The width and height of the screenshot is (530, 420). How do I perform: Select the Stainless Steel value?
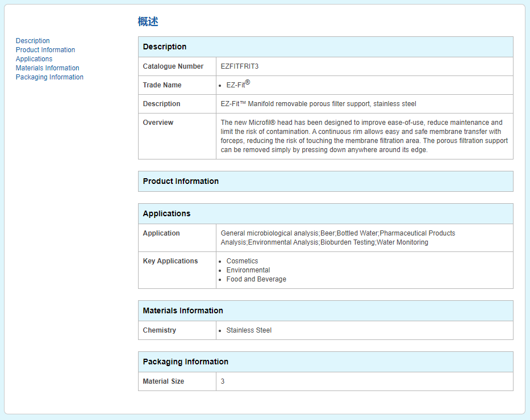click(249, 330)
